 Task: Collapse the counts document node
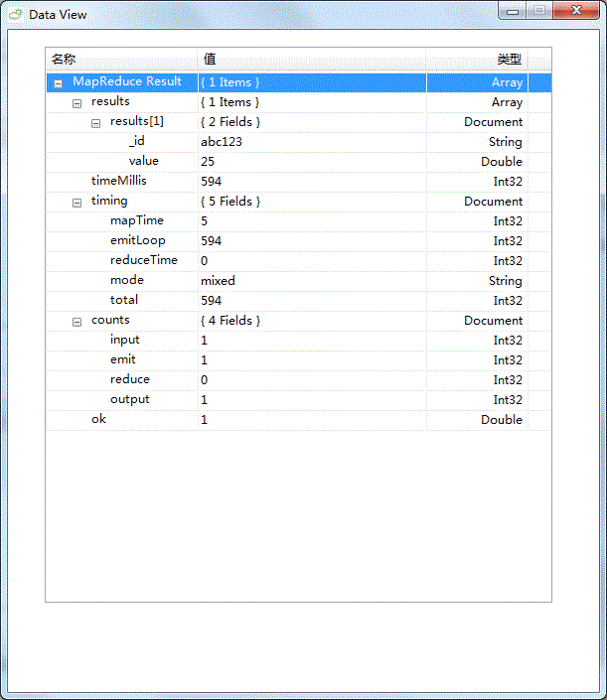76,323
